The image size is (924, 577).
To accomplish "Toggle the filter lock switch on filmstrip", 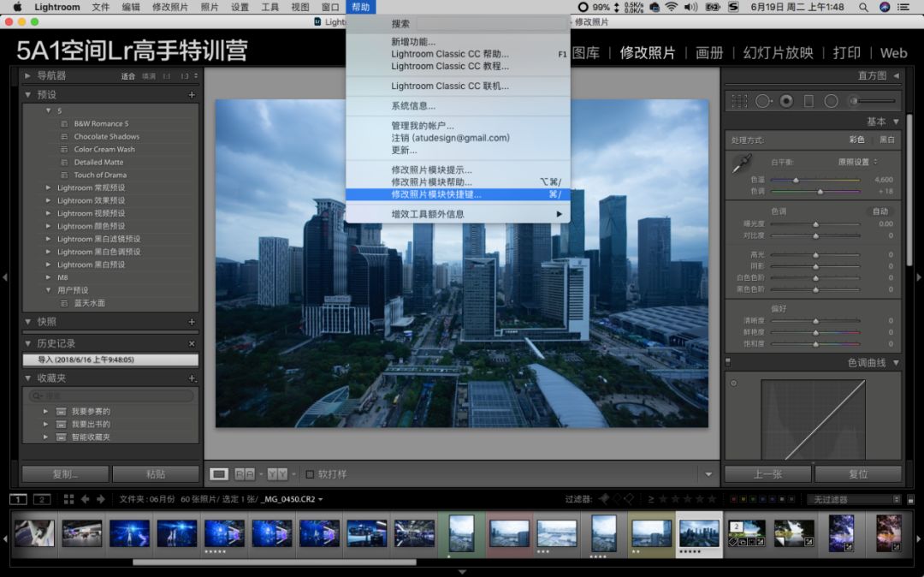I will point(910,500).
